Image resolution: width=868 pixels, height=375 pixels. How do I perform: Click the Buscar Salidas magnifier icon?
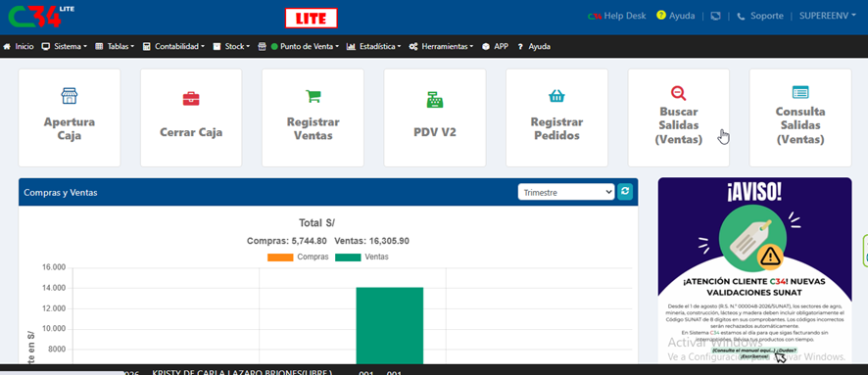(678, 93)
